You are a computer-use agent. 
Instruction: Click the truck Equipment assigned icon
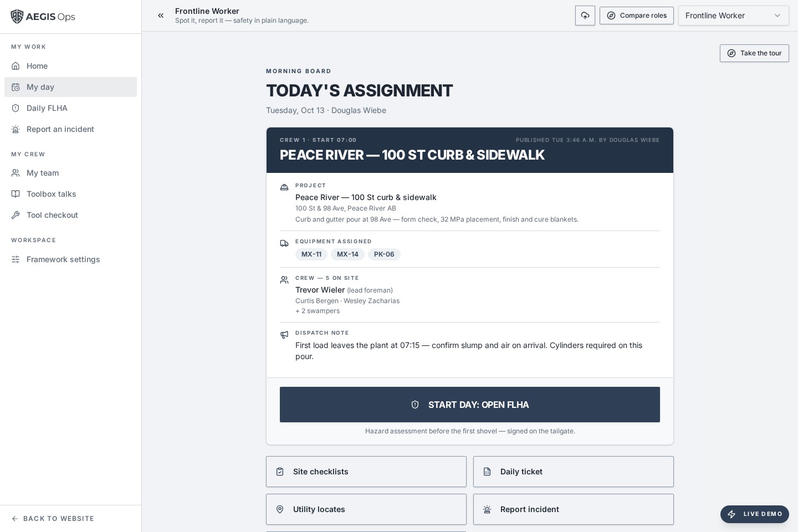284,243
